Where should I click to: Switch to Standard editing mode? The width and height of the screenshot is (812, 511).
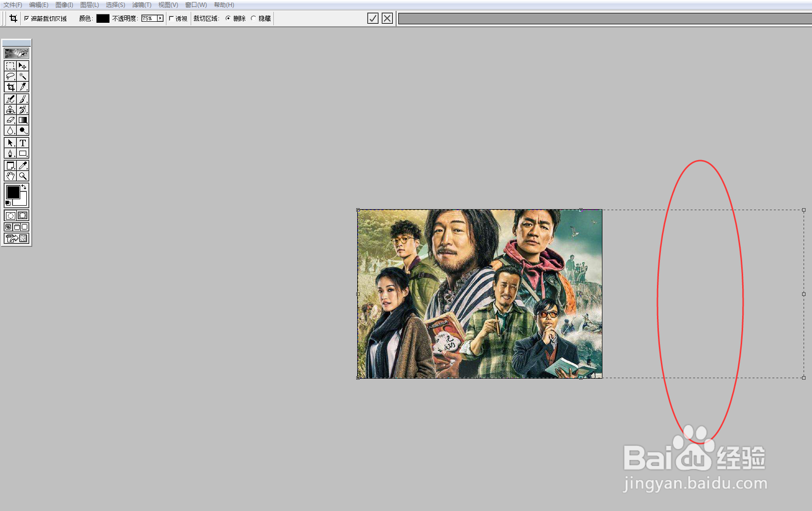tap(10, 216)
